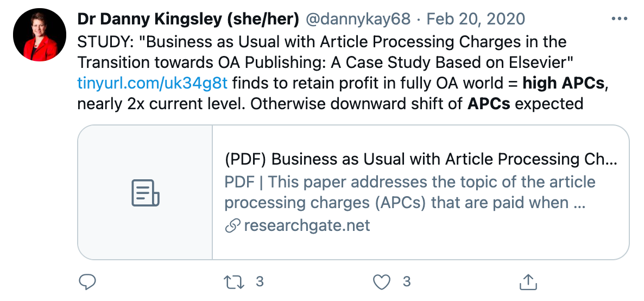Open the Dr Danny Kingsley display name

[188, 19]
